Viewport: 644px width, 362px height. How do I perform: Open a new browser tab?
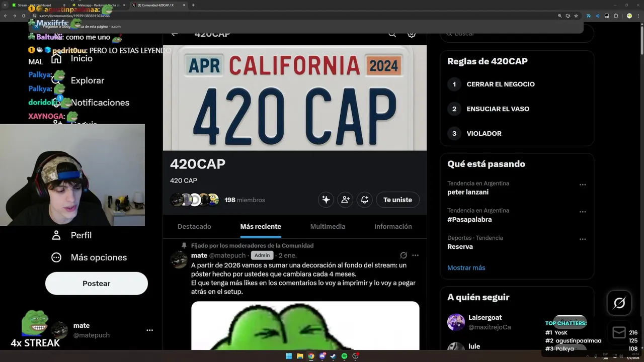193,5
